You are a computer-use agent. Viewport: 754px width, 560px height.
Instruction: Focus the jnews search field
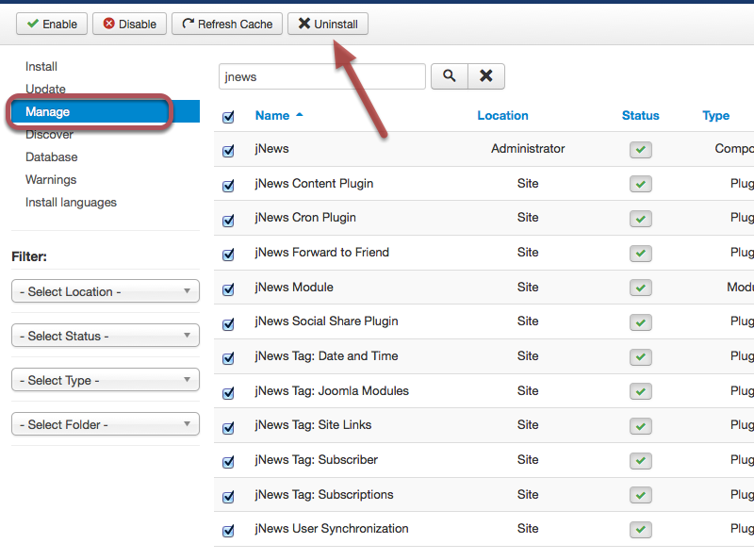point(322,76)
